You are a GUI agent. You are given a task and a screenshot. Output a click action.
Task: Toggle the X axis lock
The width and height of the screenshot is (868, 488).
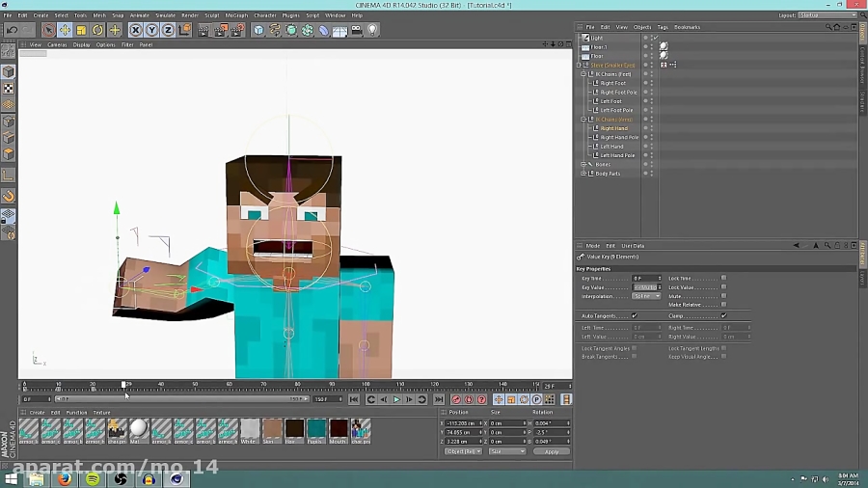[x=136, y=30]
